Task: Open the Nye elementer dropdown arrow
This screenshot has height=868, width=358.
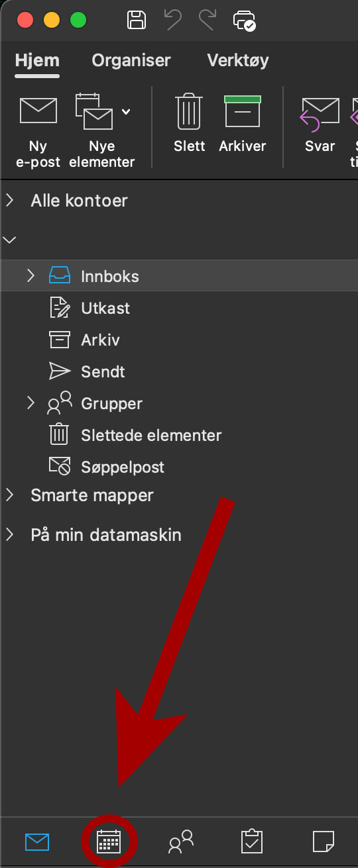Action: click(x=126, y=111)
